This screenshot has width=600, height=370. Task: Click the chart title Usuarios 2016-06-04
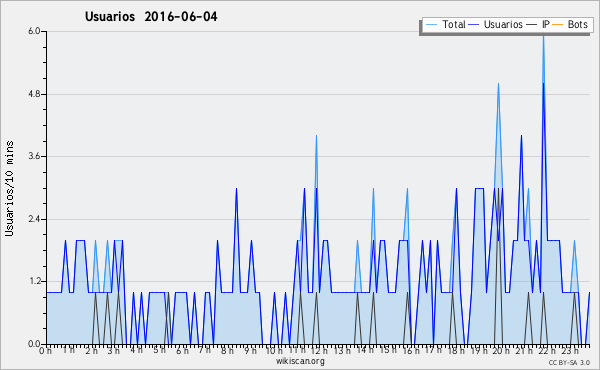151,16
